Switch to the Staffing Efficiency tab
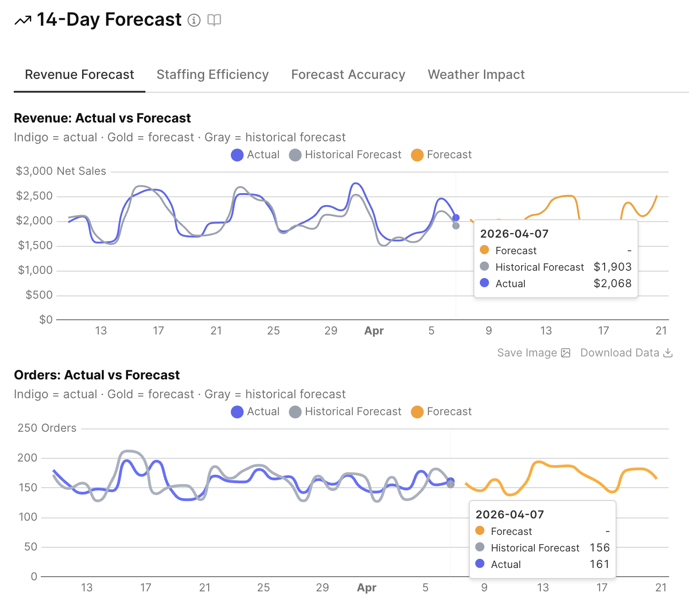Viewport: 700px width, 612px height. (212, 75)
